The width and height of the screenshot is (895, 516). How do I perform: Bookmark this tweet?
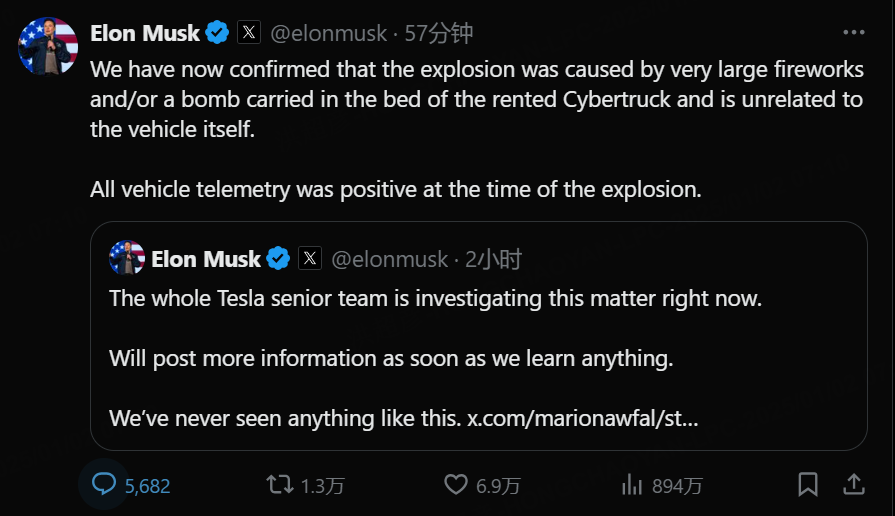tap(808, 485)
